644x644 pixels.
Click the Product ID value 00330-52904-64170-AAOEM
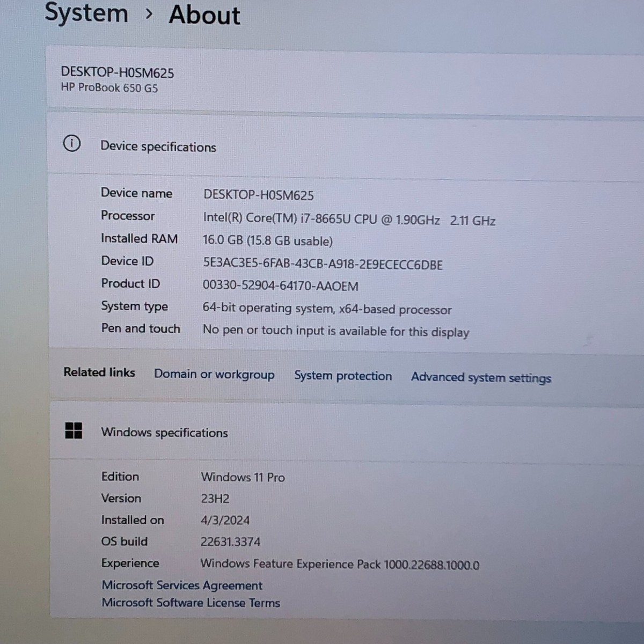[280, 286]
